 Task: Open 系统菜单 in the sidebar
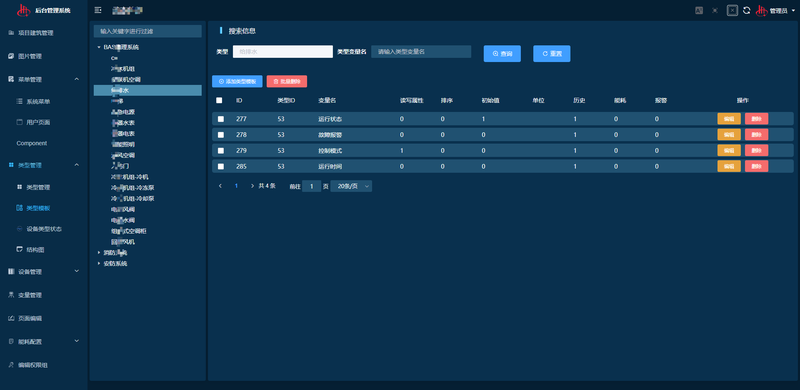pos(38,102)
